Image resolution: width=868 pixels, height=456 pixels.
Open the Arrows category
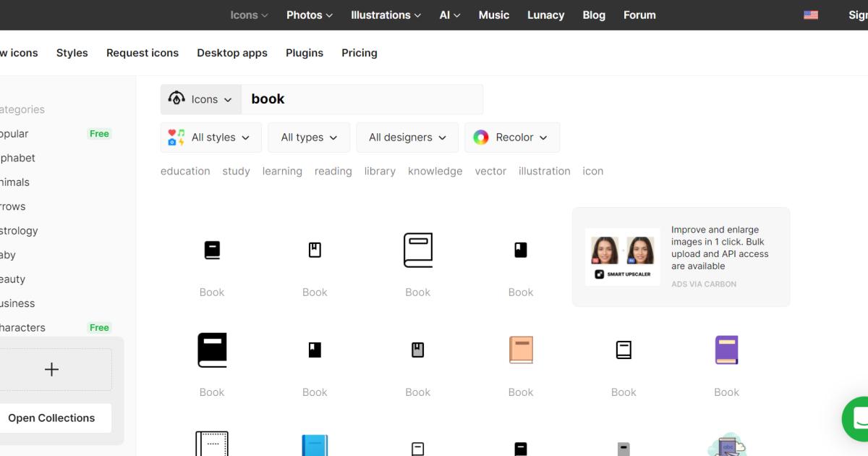pos(12,206)
